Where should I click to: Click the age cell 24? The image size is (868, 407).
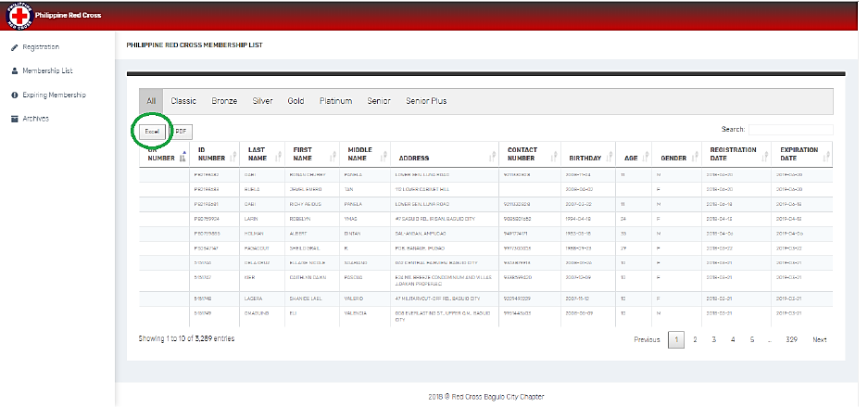tap(623, 219)
